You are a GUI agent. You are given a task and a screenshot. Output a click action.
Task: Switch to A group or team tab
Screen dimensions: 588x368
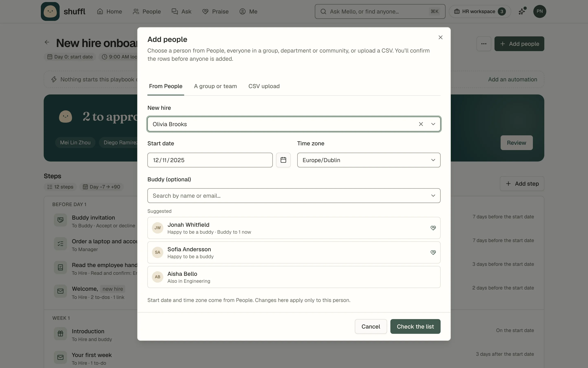(x=215, y=86)
